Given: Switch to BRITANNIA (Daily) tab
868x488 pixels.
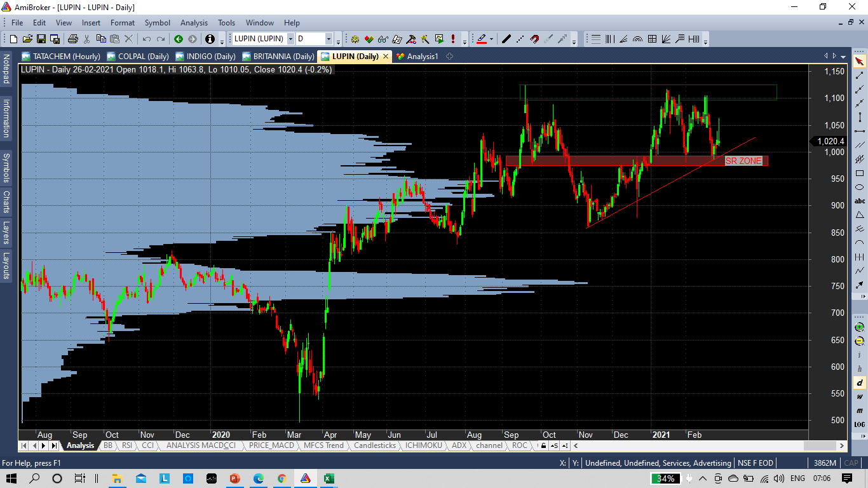Looking at the screenshot, I should pos(278,56).
